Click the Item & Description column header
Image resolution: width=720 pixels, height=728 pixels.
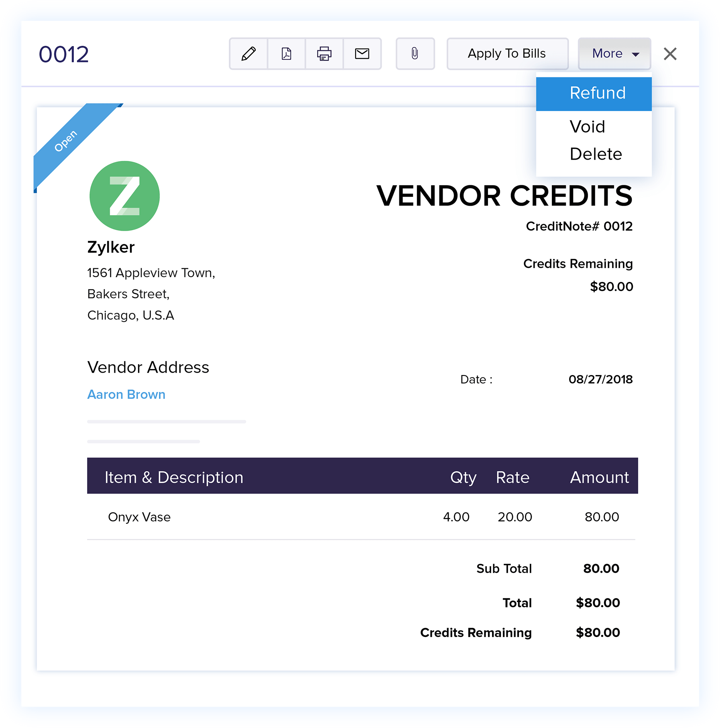tap(174, 477)
